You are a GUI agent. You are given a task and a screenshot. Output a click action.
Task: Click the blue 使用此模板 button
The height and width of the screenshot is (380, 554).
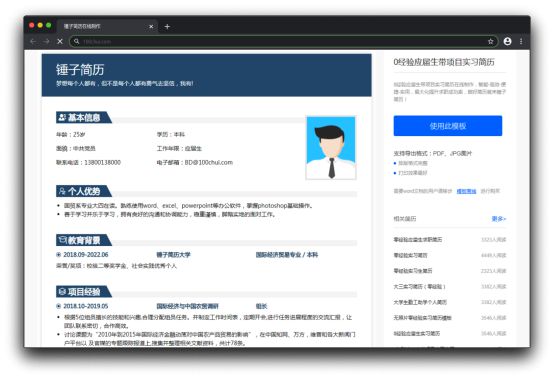448,126
